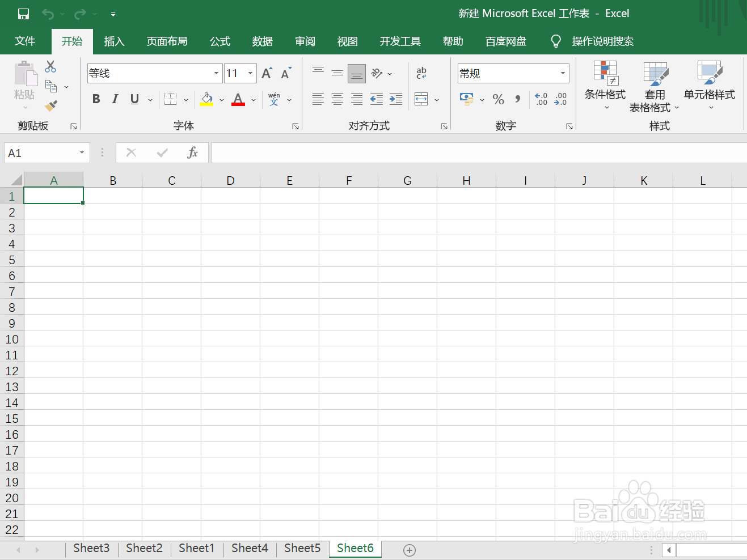Viewport: 747px width, 560px height.
Task: Open the 数字 group dialog launcher
Action: point(569,126)
